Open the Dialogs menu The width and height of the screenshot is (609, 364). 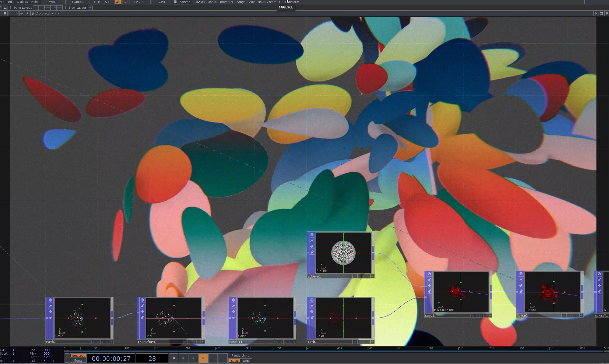(x=23, y=2)
